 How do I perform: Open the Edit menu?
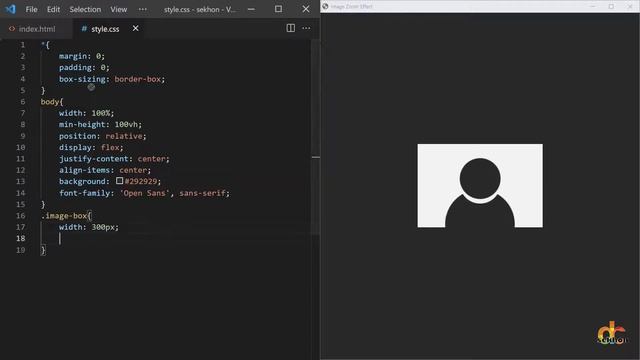point(53,9)
